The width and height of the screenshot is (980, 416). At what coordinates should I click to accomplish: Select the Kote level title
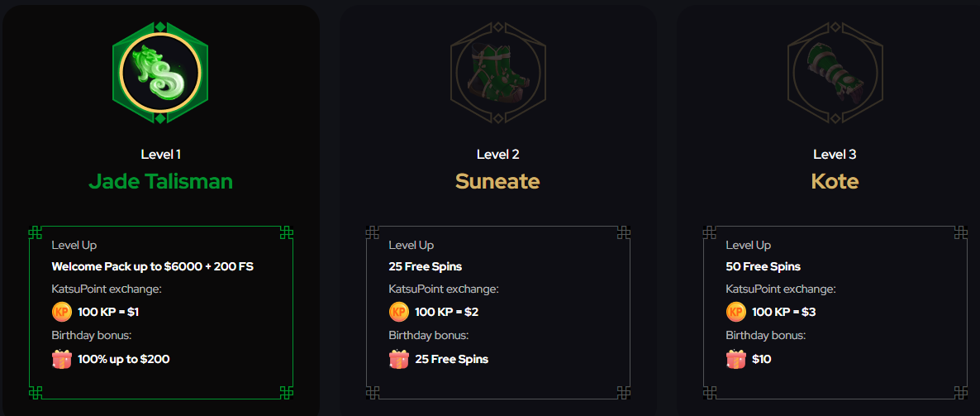(x=835, y=181)
